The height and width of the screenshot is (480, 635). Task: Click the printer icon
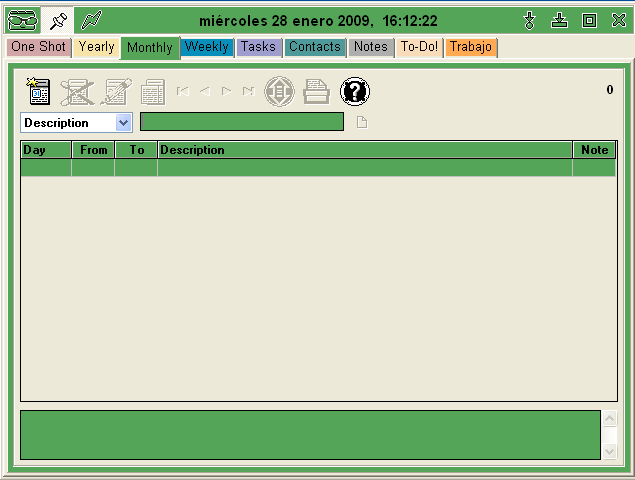pos(316,92)
